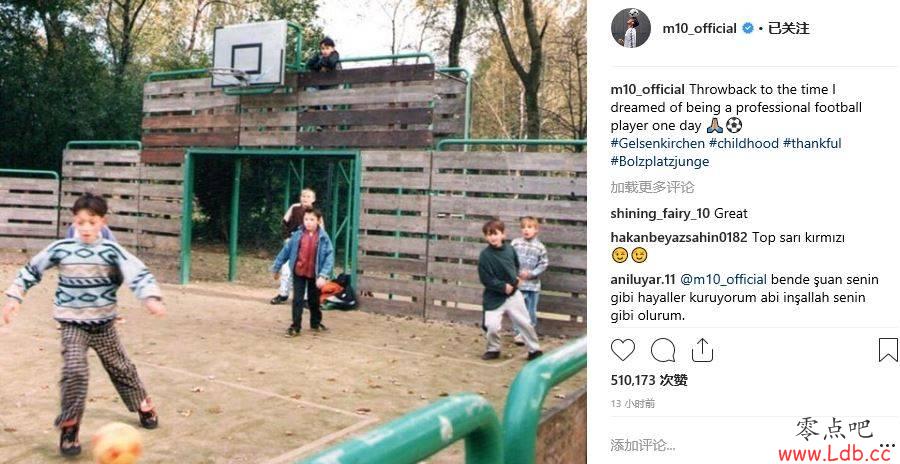
Task: Open m10_official profile picture avatar
Action: (x=631, y=28)
